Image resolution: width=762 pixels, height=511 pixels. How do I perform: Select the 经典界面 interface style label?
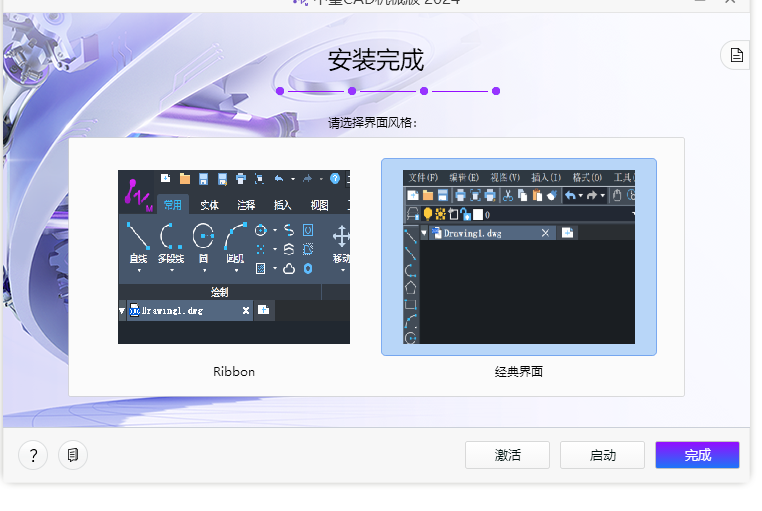[x=518, y=371]
